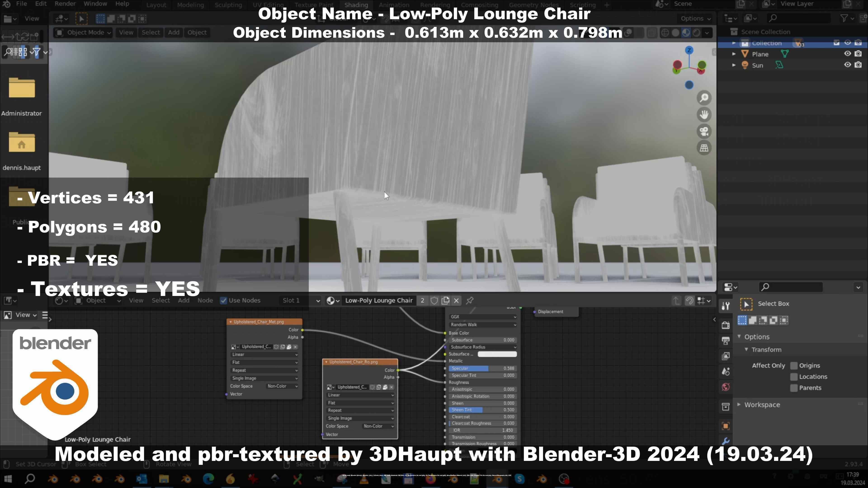
Task: Open Outlook from the taskbar
Action: [142, 479]
